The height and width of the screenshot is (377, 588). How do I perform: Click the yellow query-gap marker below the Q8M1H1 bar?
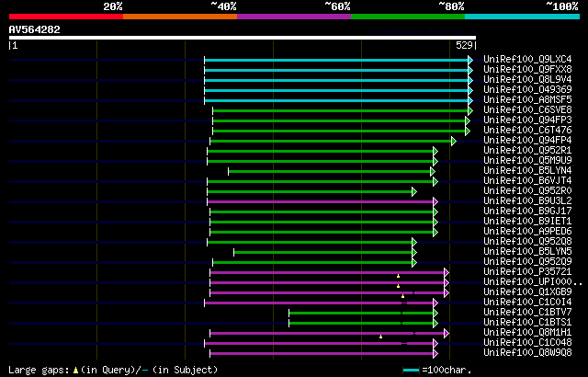pos(380,337)
